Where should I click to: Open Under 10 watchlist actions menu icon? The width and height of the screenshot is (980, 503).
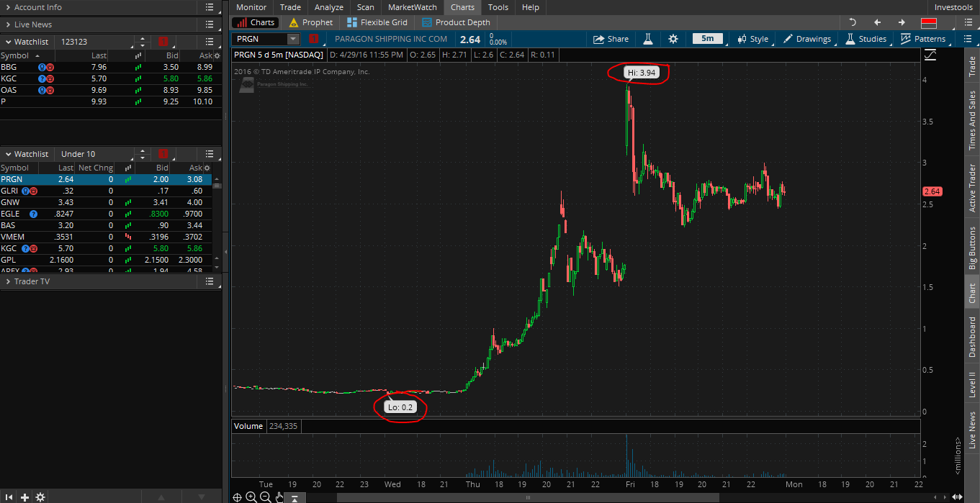tap(210, 154)
